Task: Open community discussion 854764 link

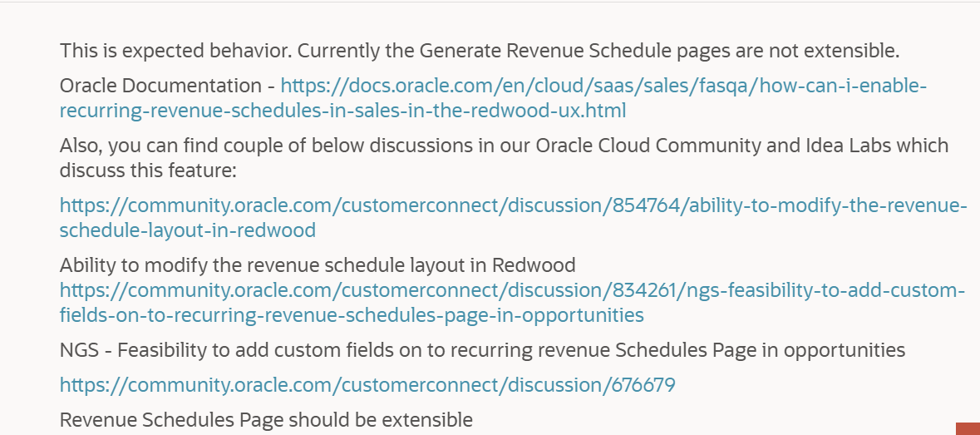Action: pos(513,205)
